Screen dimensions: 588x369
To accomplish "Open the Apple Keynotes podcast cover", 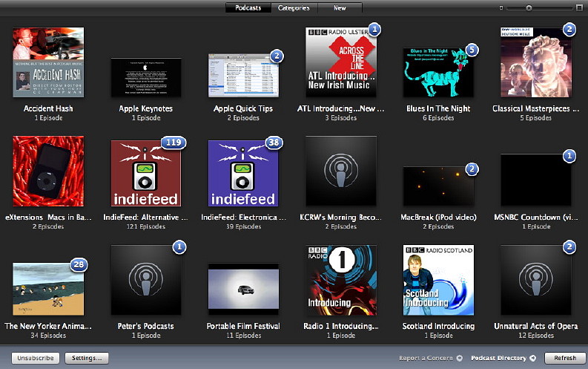I will pyautogui.click(x=146, y=77).
